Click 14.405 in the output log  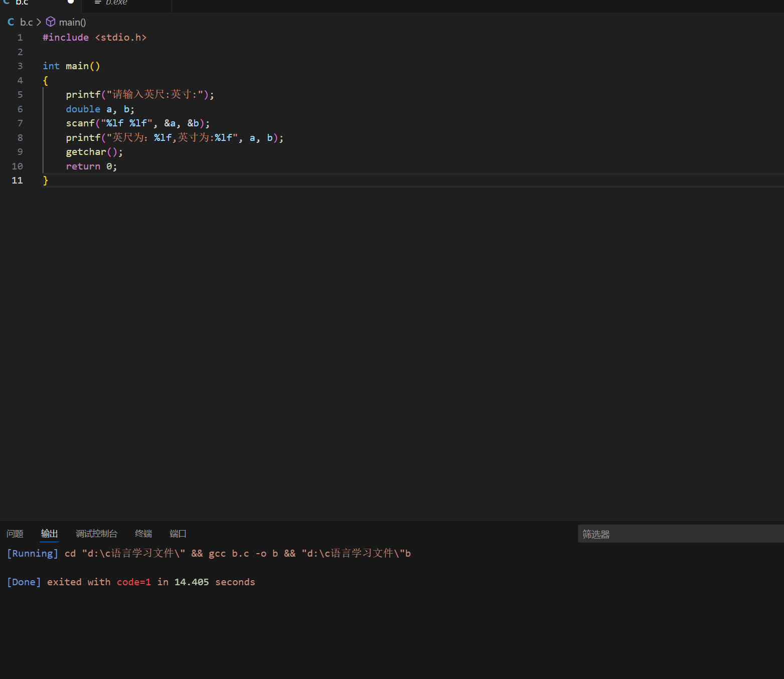click(192, 582)
